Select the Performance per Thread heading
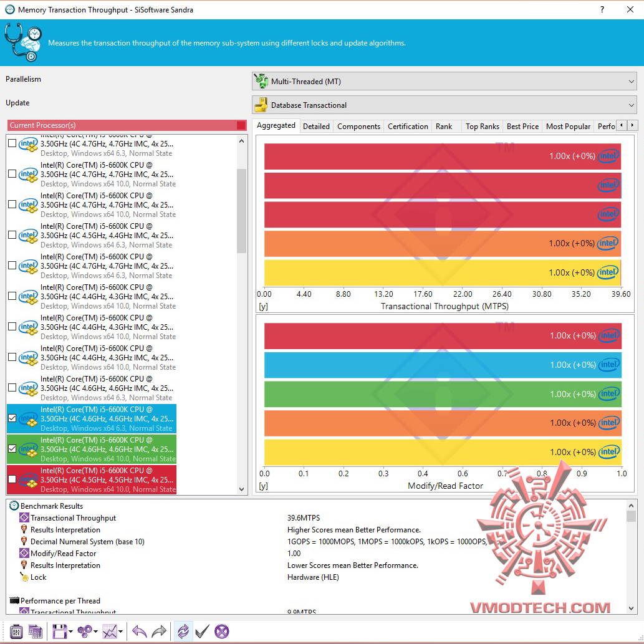 (x=60, y=600)
